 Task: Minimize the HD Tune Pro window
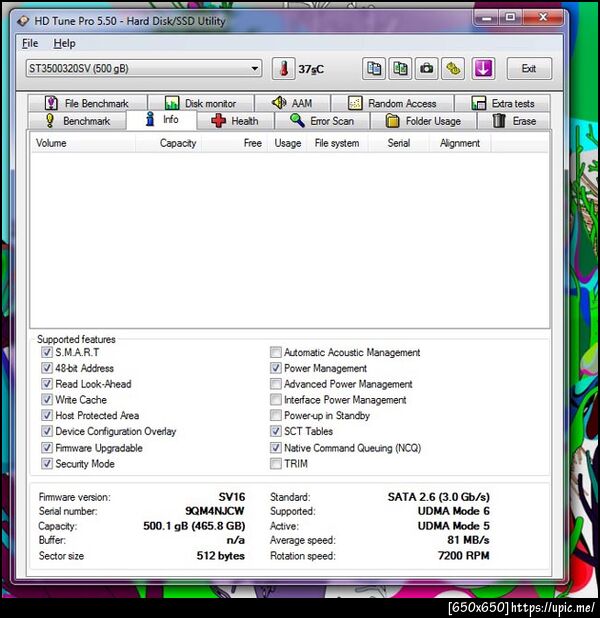coord(486,17)
